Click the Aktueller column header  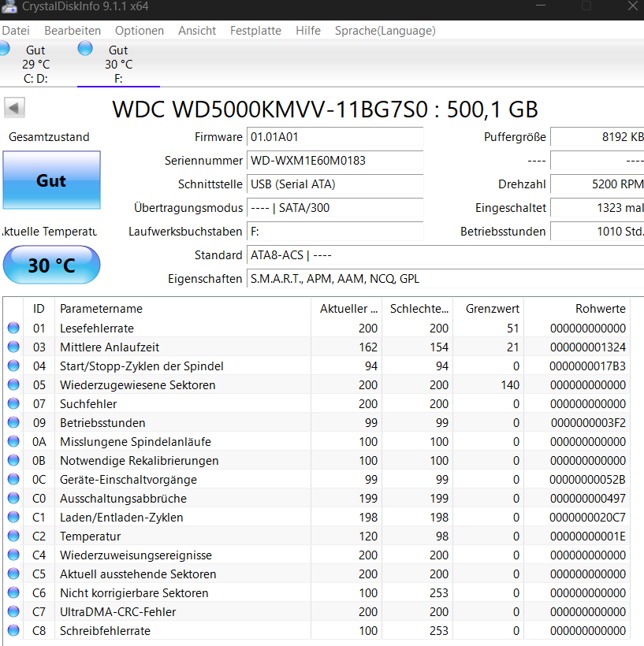[346, 309]
